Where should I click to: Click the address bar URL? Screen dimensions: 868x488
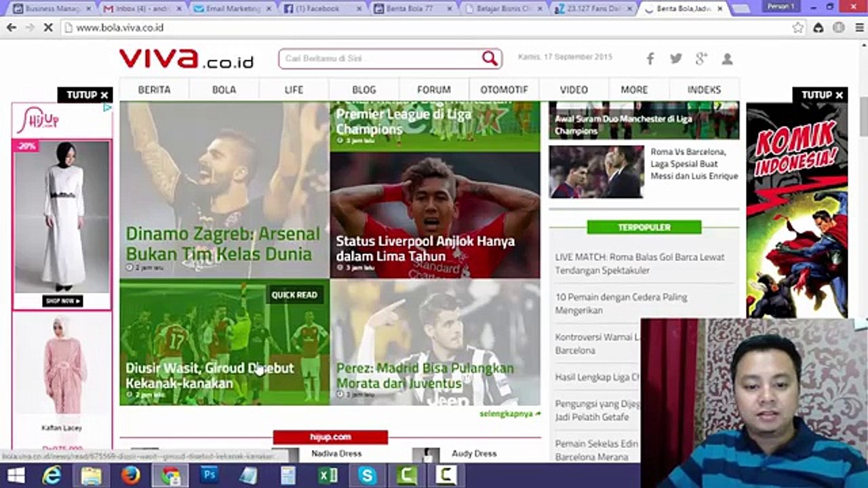[x=119, y=28]
